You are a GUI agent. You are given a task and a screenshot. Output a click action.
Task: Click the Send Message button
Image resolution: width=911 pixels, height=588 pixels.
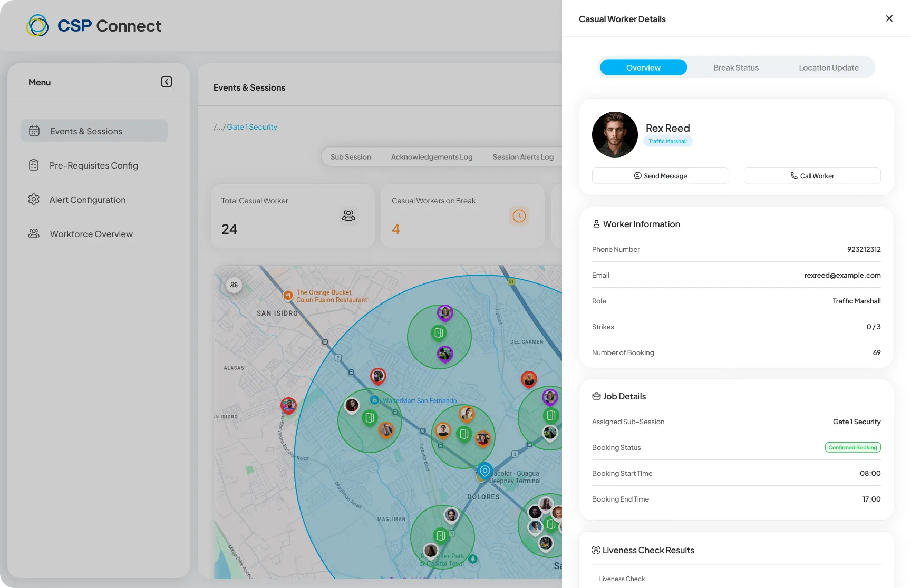tap(661, 175)
